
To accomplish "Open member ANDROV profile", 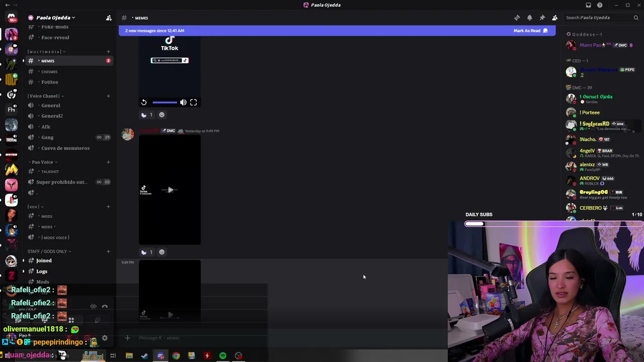I will point(603,180).
